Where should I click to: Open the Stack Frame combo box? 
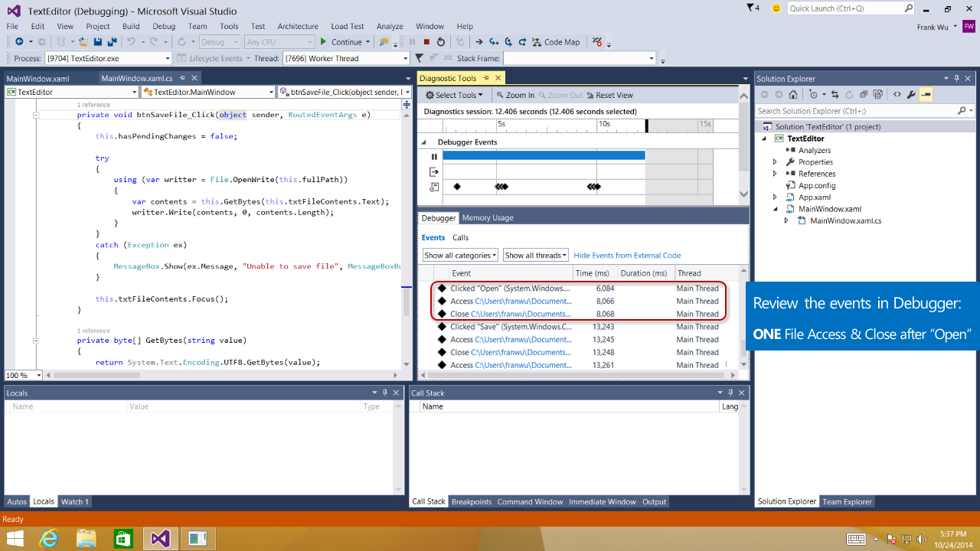click(580, 58)
